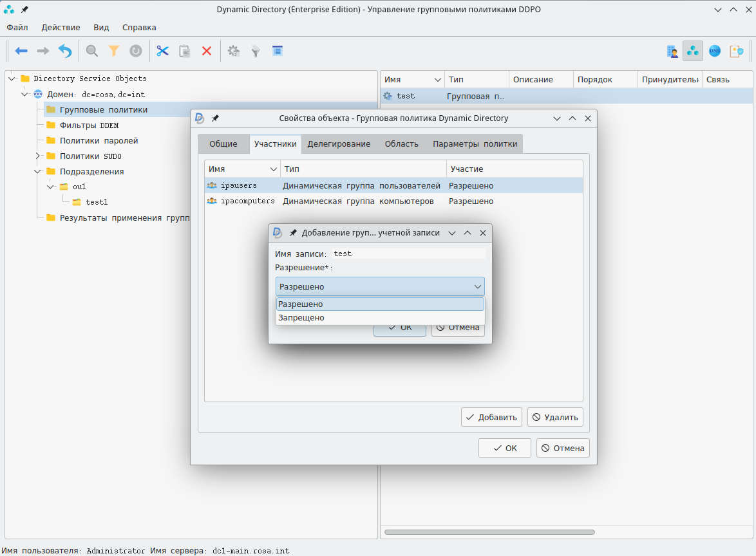This screenshot has width=756, height=556.
Task: Switch to the 'Делегирование' tab
Action: [339, 144]
